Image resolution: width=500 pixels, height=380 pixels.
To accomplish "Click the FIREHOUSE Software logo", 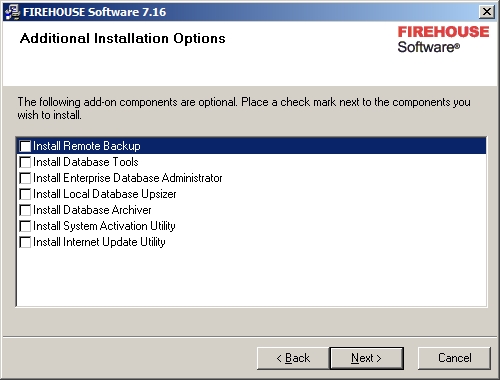I will (443, 40).
